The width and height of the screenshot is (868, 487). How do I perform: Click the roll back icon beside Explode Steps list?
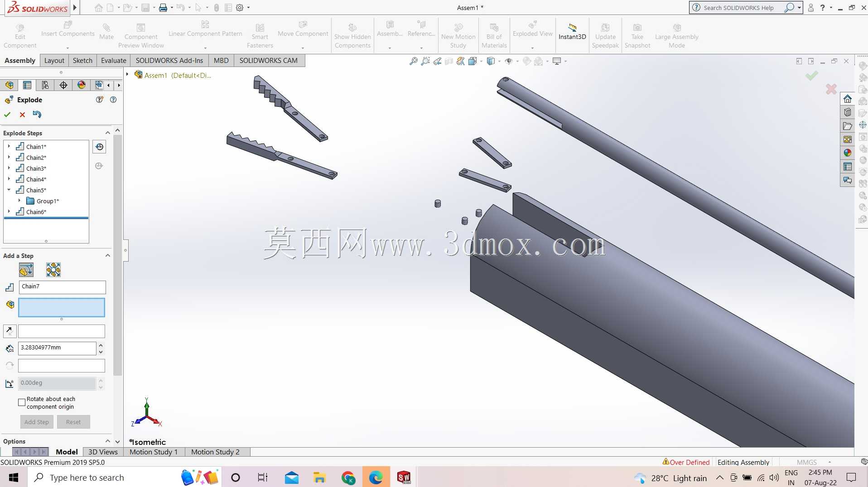[x=99, y=147]
